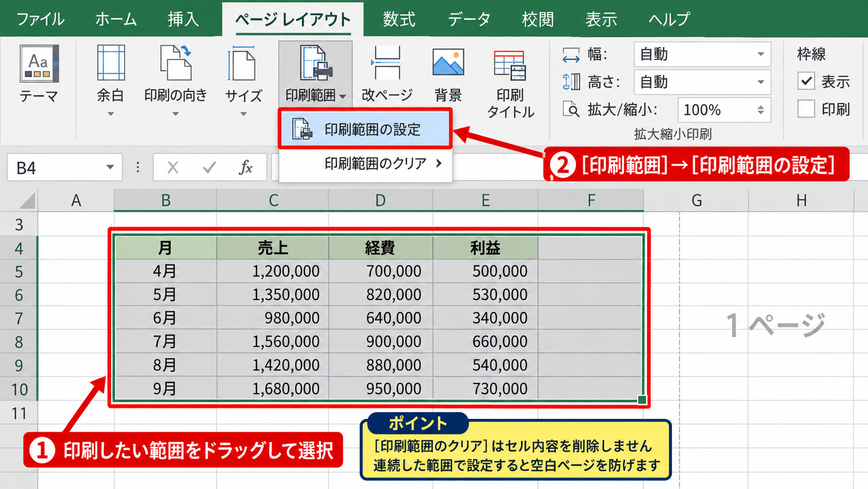The height and width of the screenshot is (489, 868).
Task: Open the Name Box dropdown arrow
Action: (110, 167)
